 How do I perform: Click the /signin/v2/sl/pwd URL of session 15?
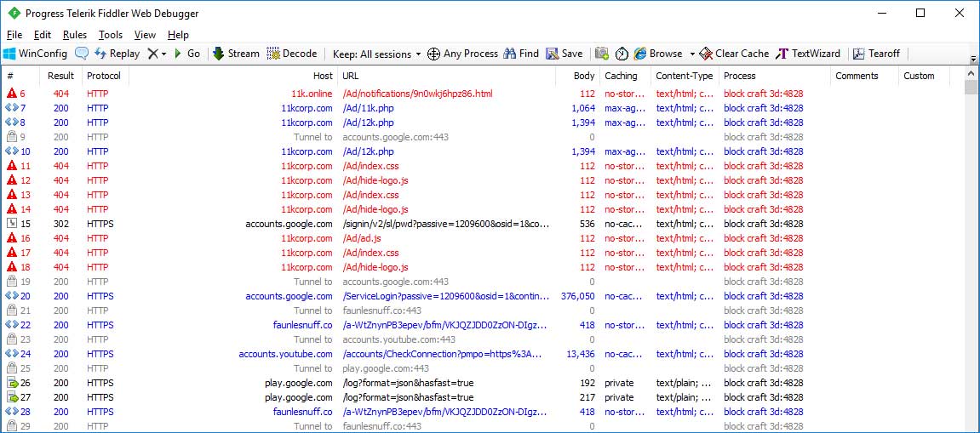446,224
